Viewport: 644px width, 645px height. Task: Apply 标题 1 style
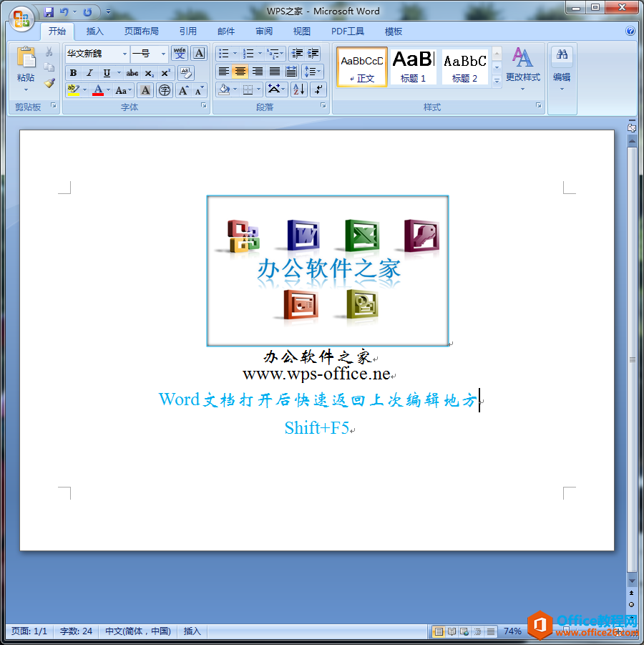click(x=413, y=67)
